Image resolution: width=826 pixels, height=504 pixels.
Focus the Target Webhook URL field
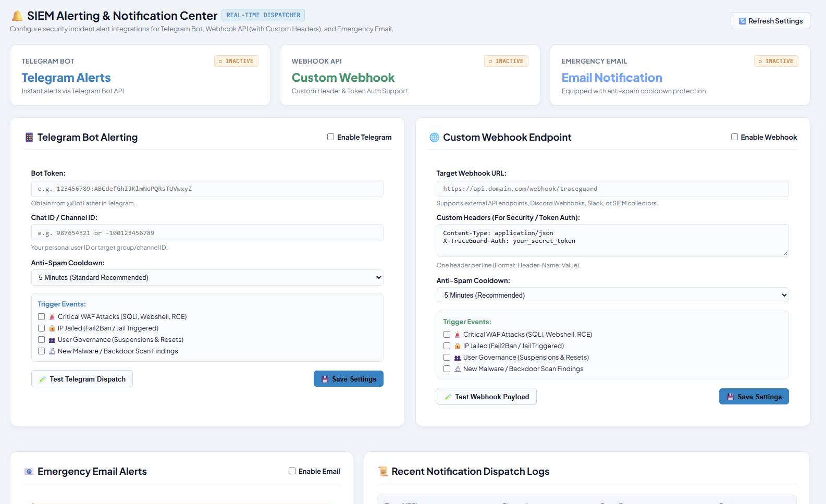pos(612,189)
